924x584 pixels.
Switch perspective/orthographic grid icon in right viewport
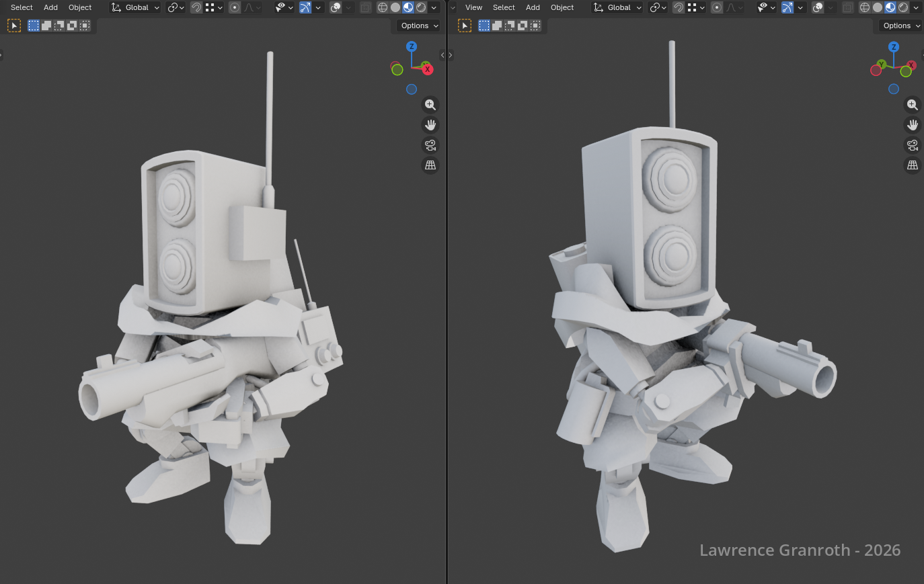pos(913,165)
